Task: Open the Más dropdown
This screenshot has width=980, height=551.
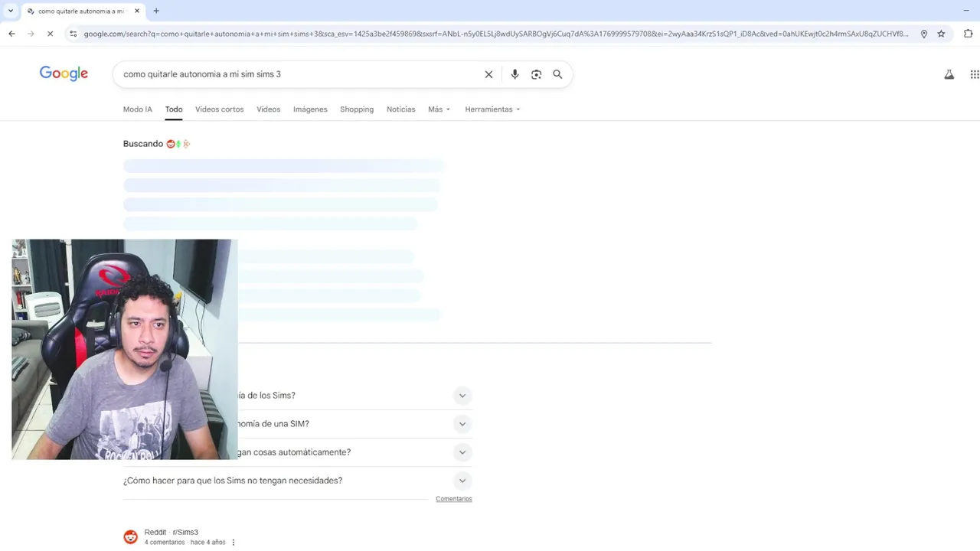Action: click(x=439, y=109)
